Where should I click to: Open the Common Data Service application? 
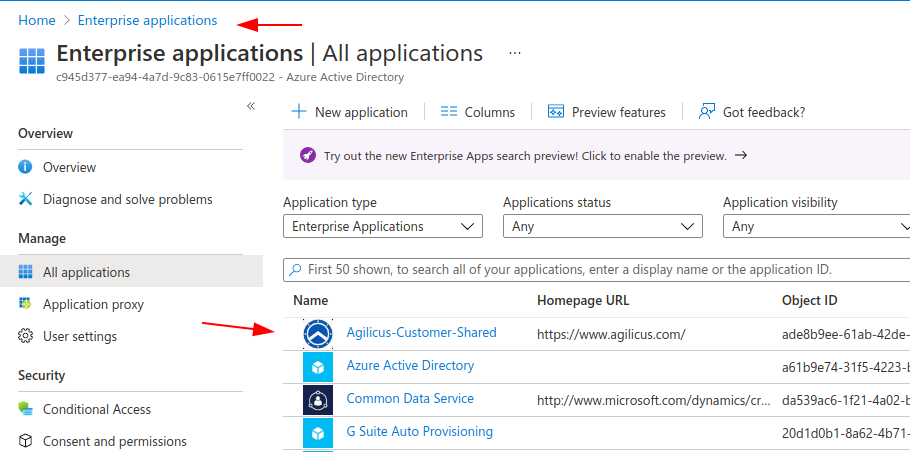click(410, 399)
